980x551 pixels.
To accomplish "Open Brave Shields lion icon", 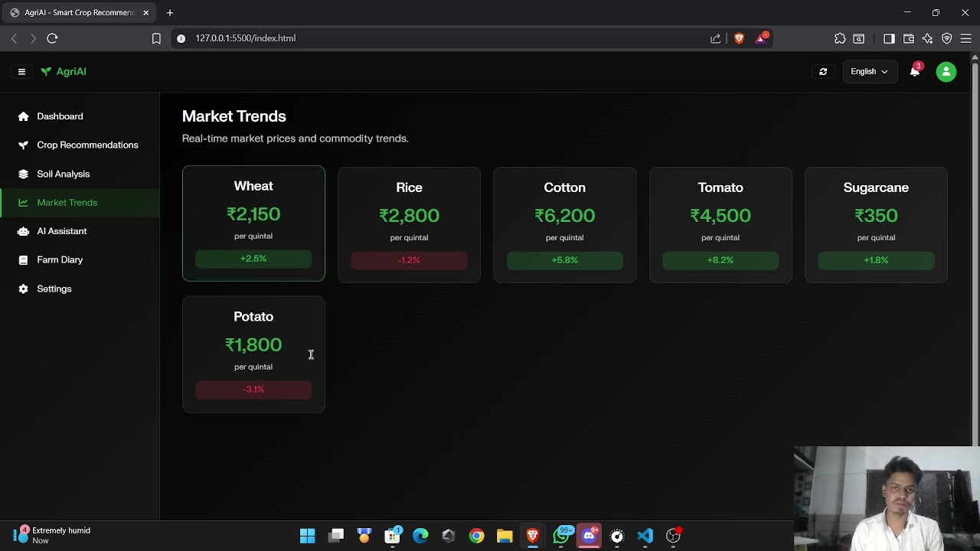I will (x=739, y=38).
